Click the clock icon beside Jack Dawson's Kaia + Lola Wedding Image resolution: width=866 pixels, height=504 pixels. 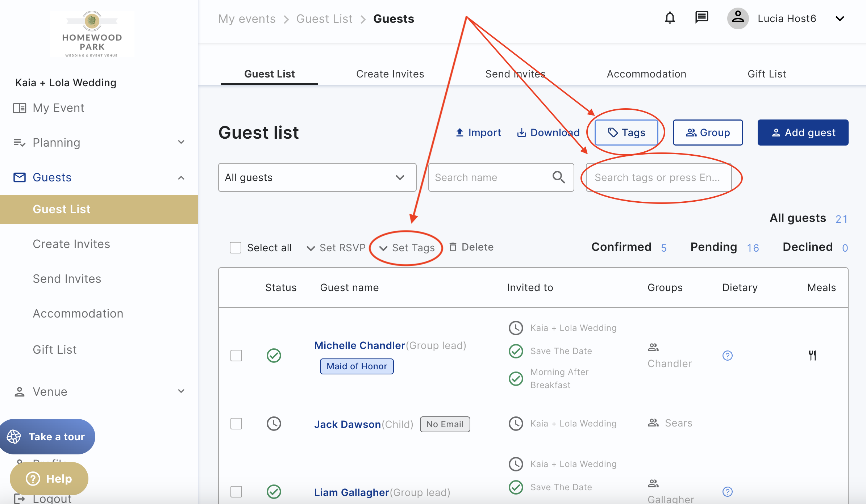click(516, 424)
